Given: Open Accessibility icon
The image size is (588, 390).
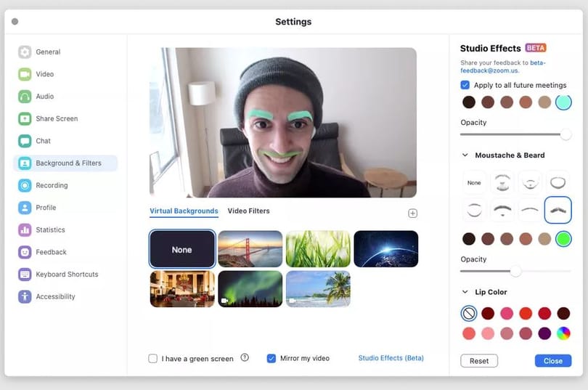Looking at the screenshot, I should pos(25,296).
